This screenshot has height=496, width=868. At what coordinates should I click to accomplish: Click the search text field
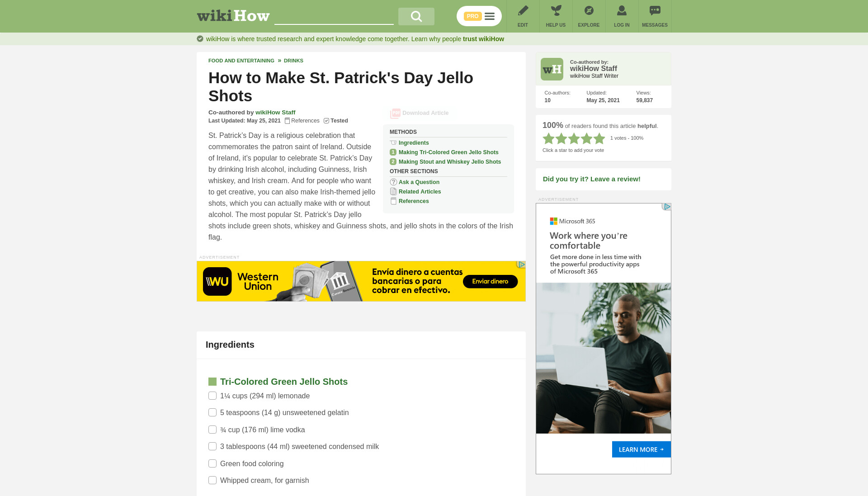click(334, 16)
